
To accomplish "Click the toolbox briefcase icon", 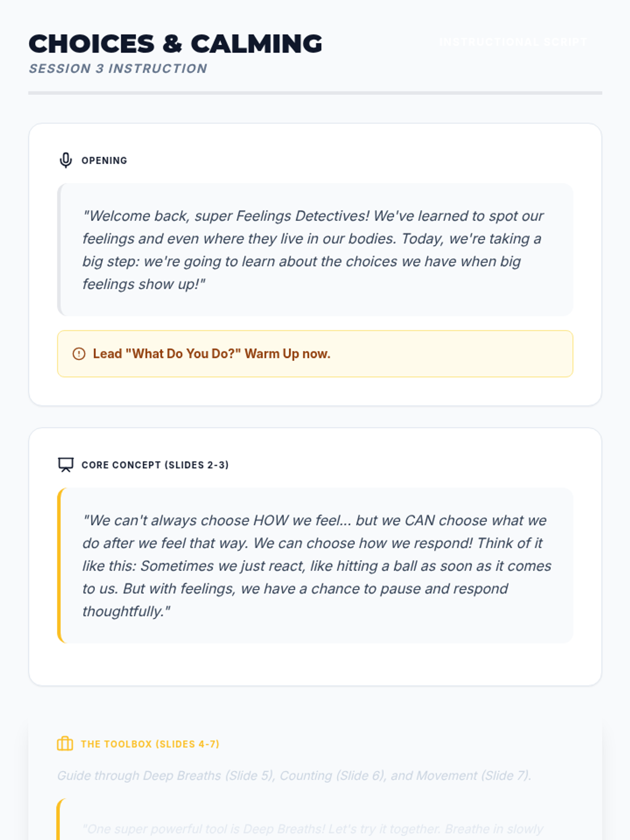I will coord(65,744).
